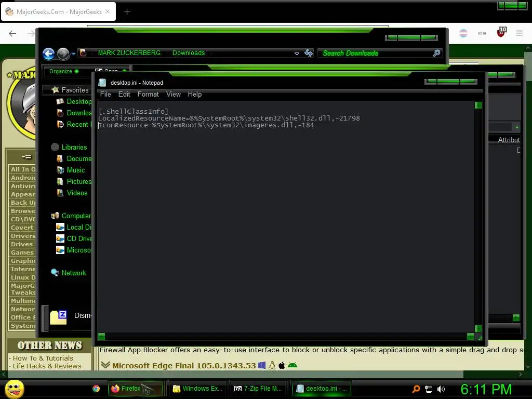Viewport: 532px width, 399px height.
Task: Select Downloads in the Explorer address path
Action: coord(189,53)
